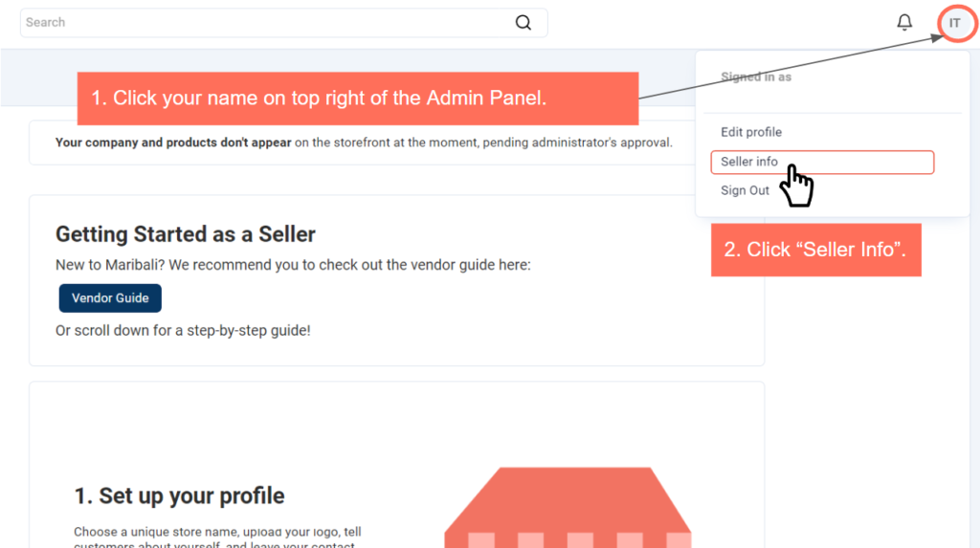Click the hand pointer cursor graphic
The height and width of the screenshot is (548, 980).
pos(796,186)
